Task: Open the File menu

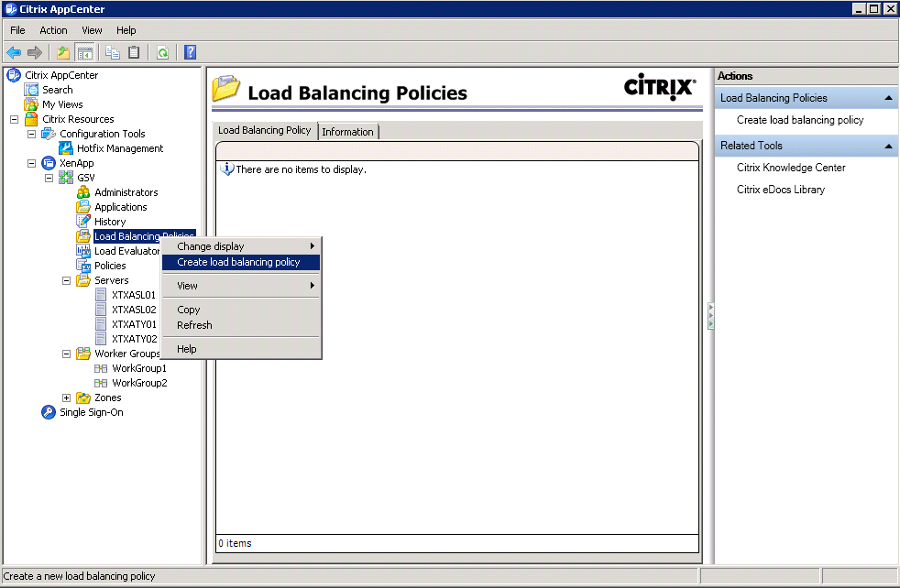Action: (17, 30)
